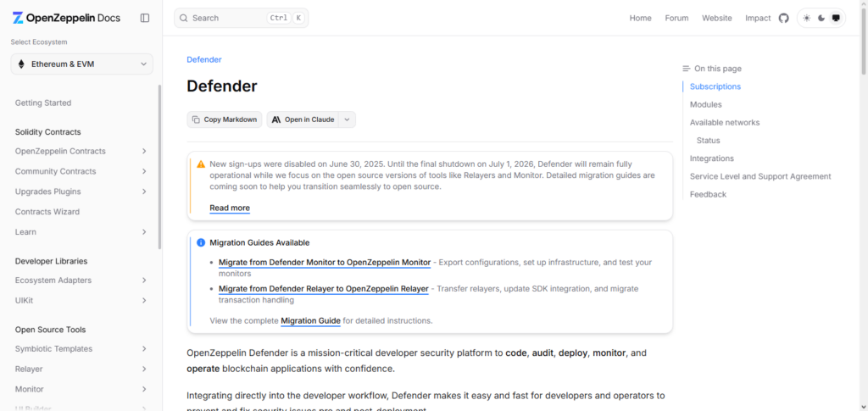The height and width of the screenshot is (411, 868).
Task: Click the Solidity Contracts section label
Action: click(47, 132)
